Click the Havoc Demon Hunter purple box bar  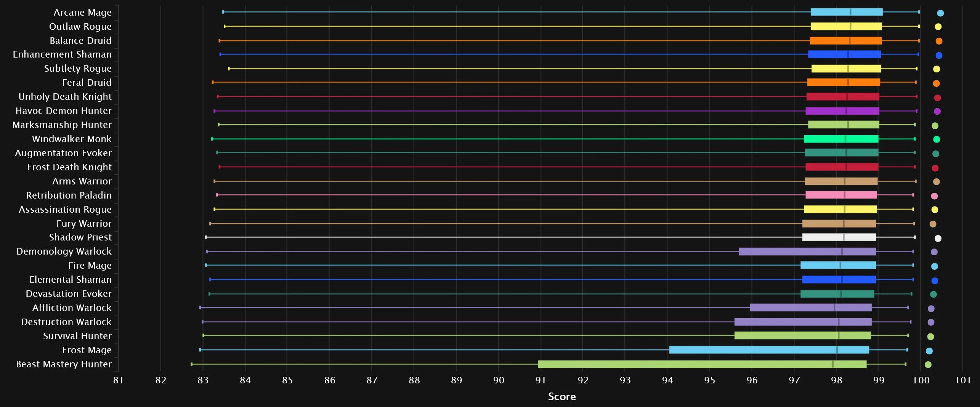point(842,111)
